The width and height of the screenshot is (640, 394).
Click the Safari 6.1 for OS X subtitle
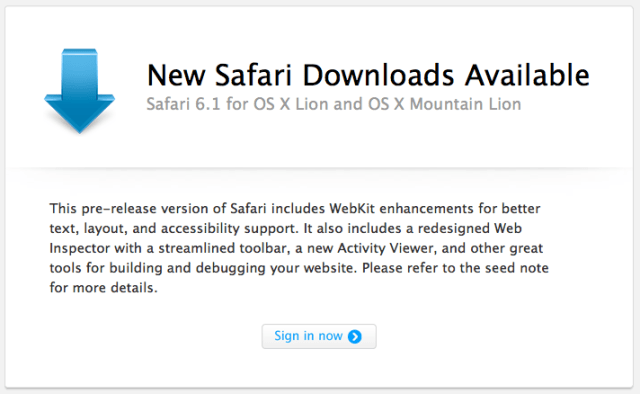(334, 104)
